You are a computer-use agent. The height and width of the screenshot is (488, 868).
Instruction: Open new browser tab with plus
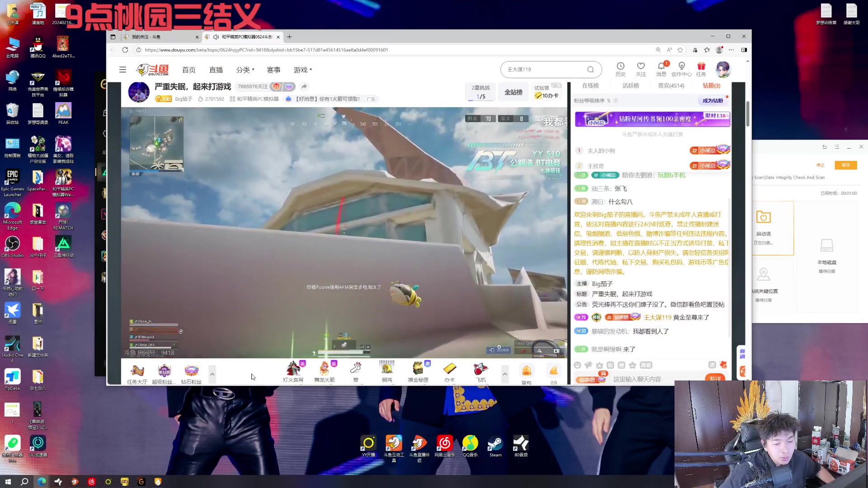tap(289, 37)
